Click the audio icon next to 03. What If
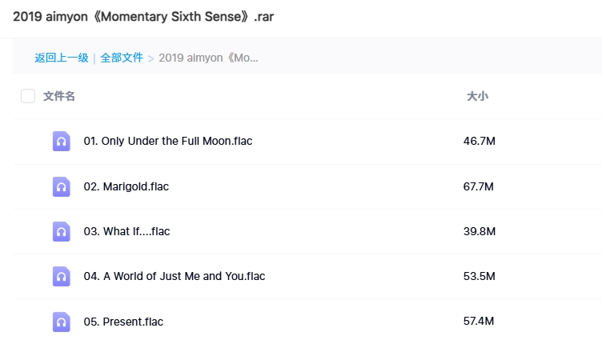 pyautogui.click(x=62, y=232)
